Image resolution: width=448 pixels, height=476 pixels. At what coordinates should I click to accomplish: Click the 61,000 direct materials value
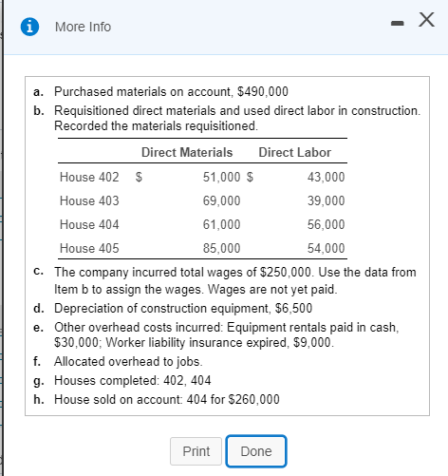(x=221, y=224)
